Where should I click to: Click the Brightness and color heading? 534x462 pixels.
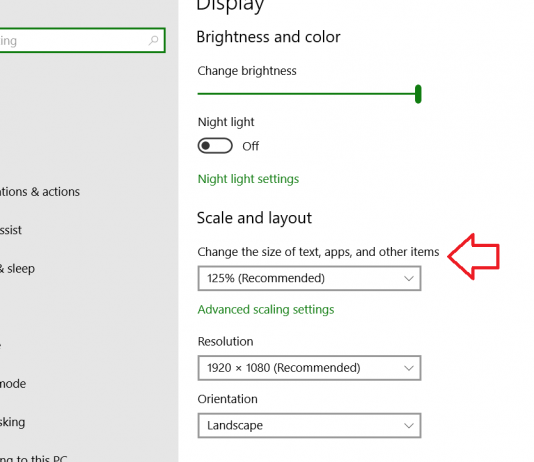(268, 37)
